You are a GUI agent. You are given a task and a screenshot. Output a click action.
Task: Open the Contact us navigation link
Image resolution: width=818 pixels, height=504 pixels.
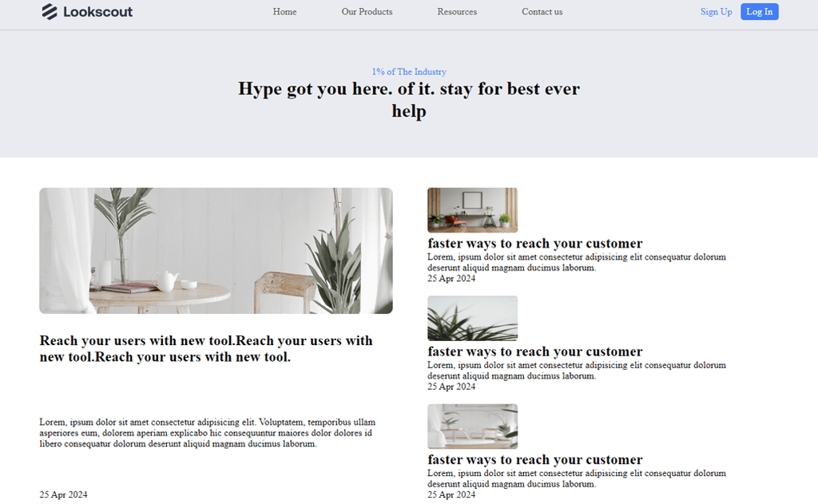[x=542, y=11]
